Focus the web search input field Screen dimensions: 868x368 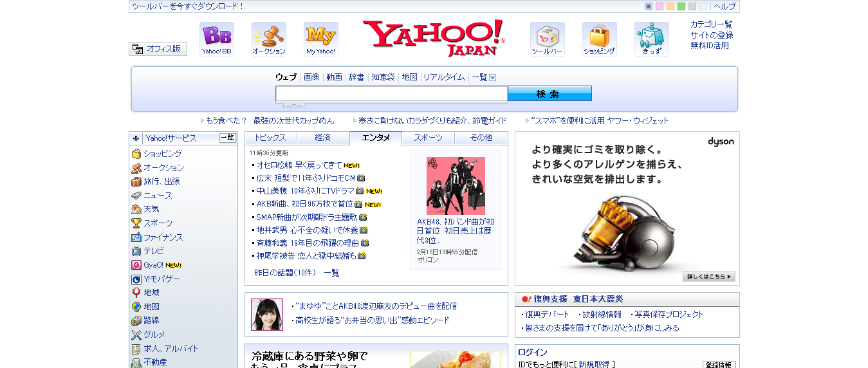coord(392,94)
